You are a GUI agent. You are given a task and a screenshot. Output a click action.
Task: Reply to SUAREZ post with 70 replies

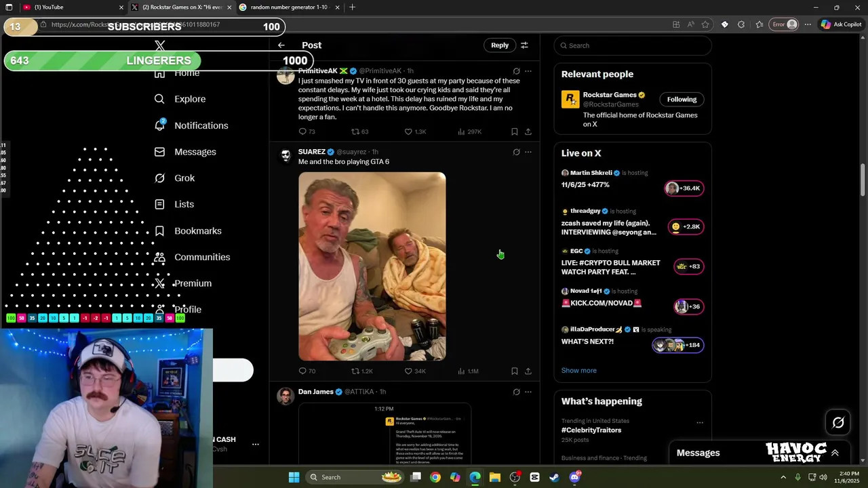tap(307, 371)
